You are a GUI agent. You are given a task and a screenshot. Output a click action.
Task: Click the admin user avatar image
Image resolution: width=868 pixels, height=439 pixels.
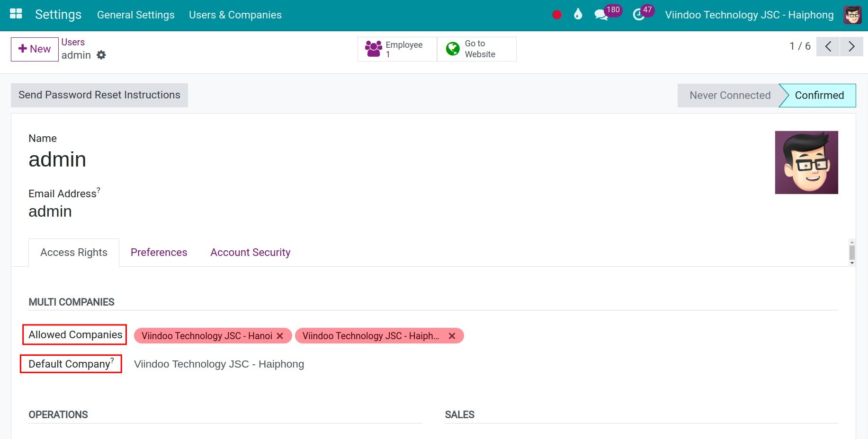pos(806,162)
